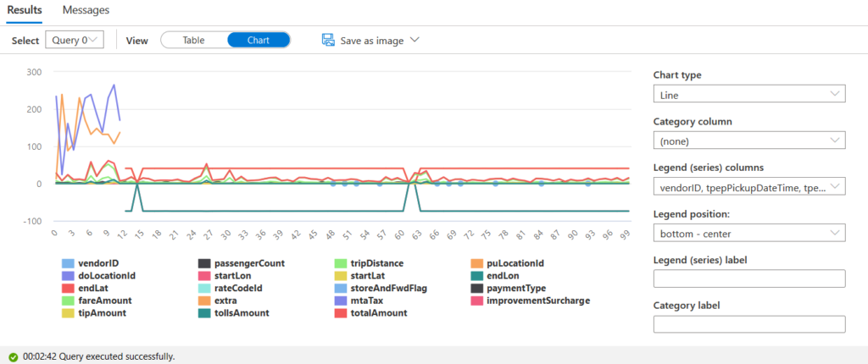Click the vendorID legend label
The height and width of the screenshot is (364, 868).
[x=98, y=263]
